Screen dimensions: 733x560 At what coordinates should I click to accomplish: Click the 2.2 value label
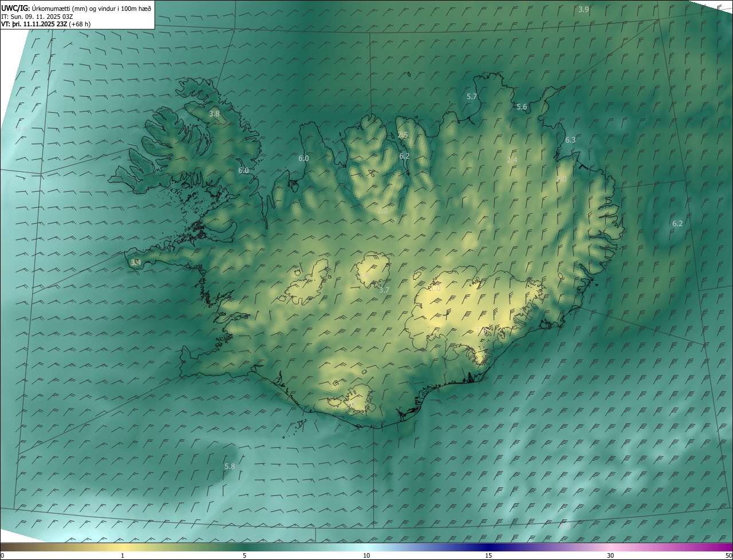click(383, 211)
